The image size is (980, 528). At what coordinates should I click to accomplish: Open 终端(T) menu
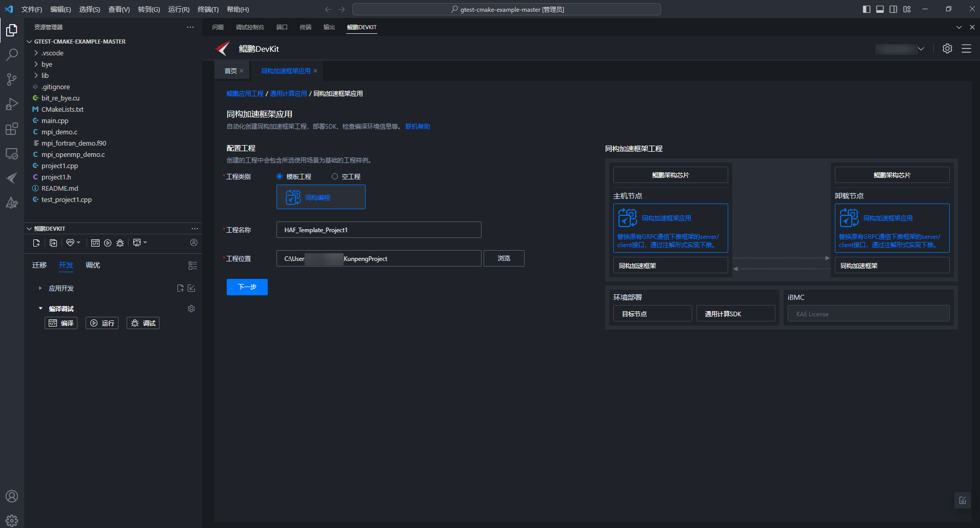point(208,9)
